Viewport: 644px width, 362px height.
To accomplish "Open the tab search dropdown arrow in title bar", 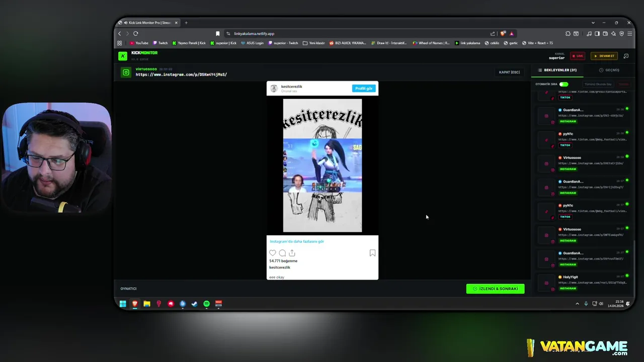I will 593,23.
